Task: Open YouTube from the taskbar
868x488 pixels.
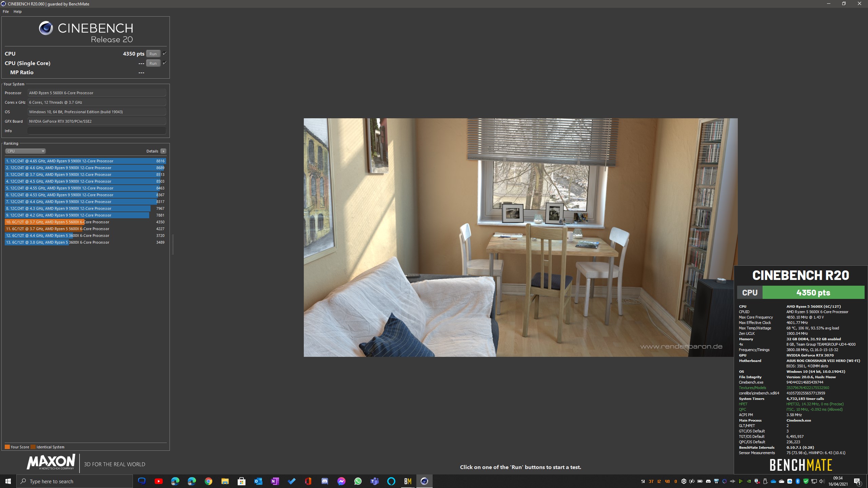Action: pos(158,481)
